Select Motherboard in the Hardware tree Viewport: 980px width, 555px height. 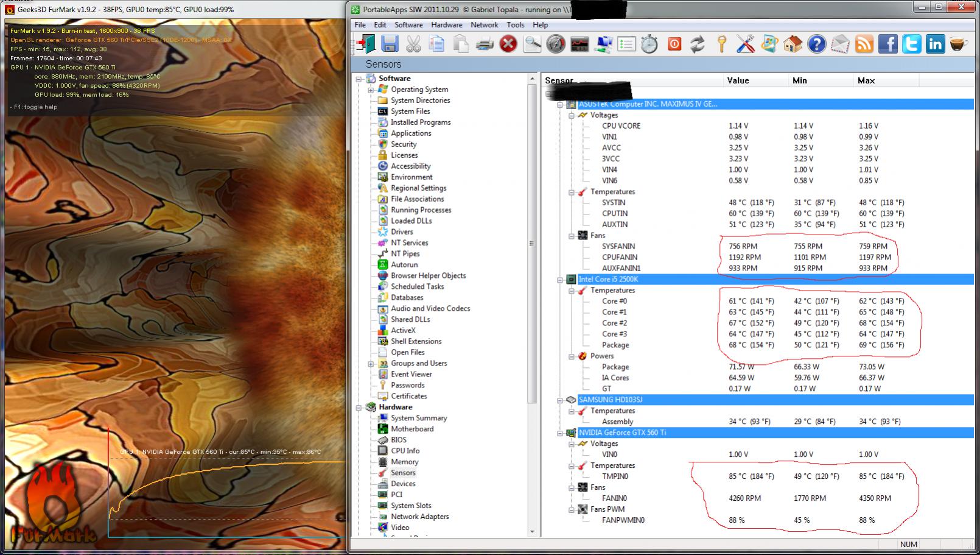[412, 430]
